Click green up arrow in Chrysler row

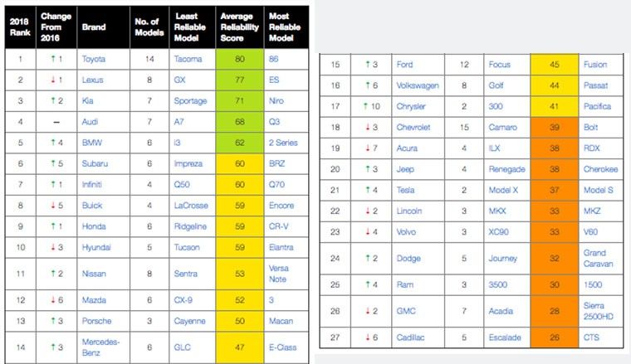(365, 106)
